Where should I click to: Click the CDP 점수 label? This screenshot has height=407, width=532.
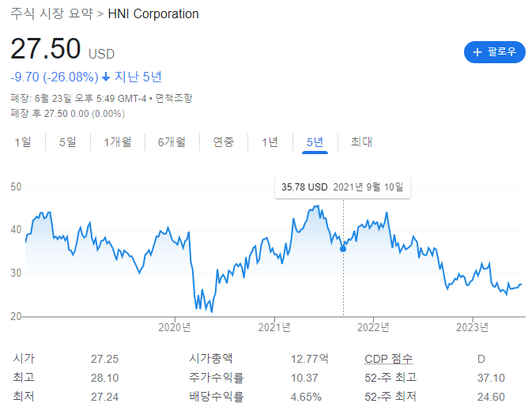(x=388, y=359)
